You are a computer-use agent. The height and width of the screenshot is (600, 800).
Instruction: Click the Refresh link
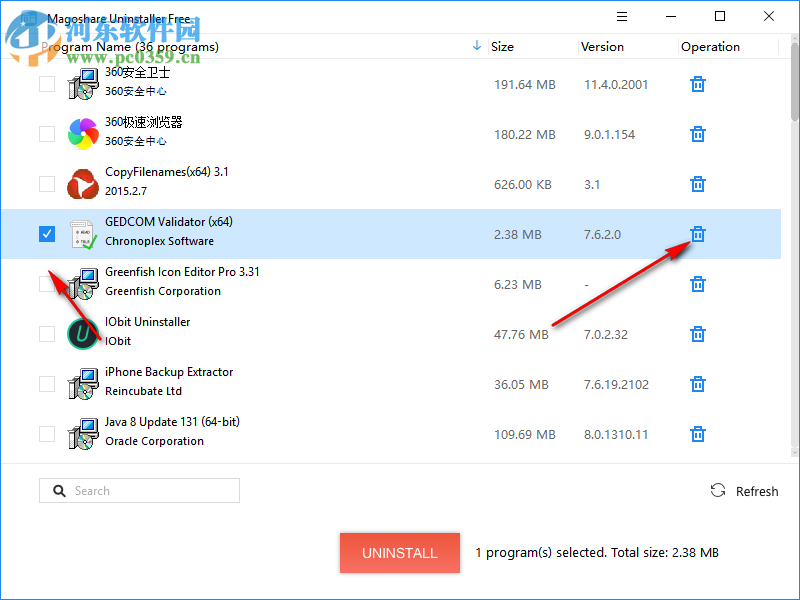pyautogui.click(x=757, y=491)
